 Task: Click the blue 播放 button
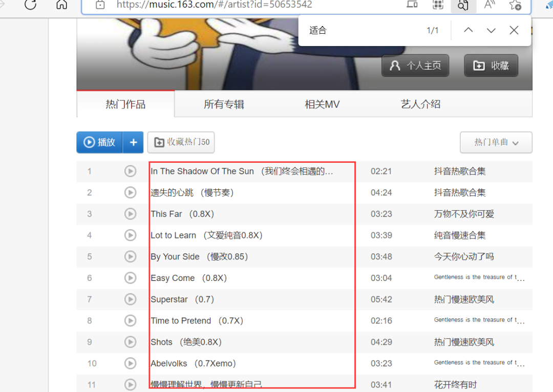pyautogui.click(x=99, y=142)
